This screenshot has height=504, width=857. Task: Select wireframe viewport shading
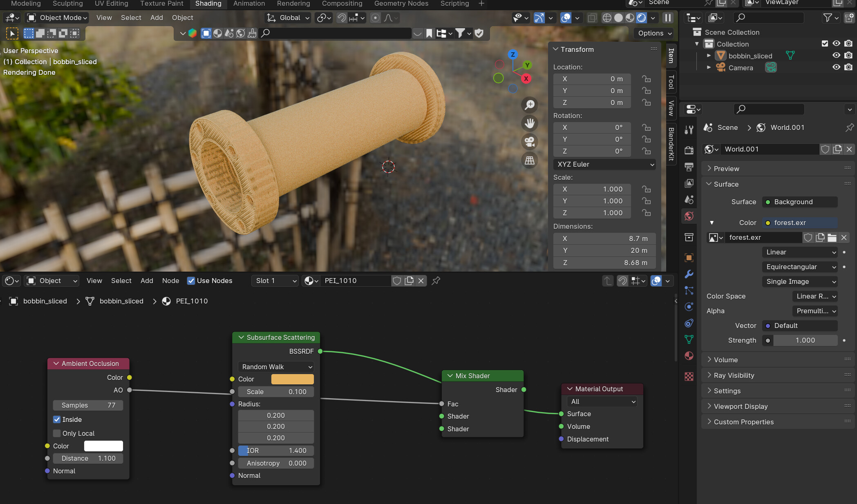pos(607,18)
